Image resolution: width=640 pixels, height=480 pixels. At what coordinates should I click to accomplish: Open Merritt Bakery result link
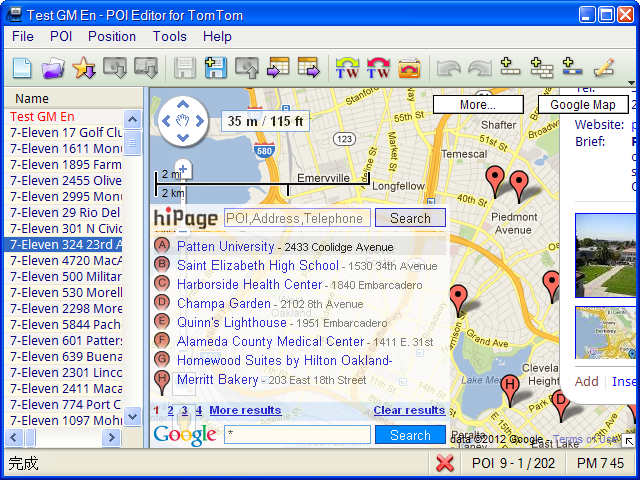tap(218, 379)
